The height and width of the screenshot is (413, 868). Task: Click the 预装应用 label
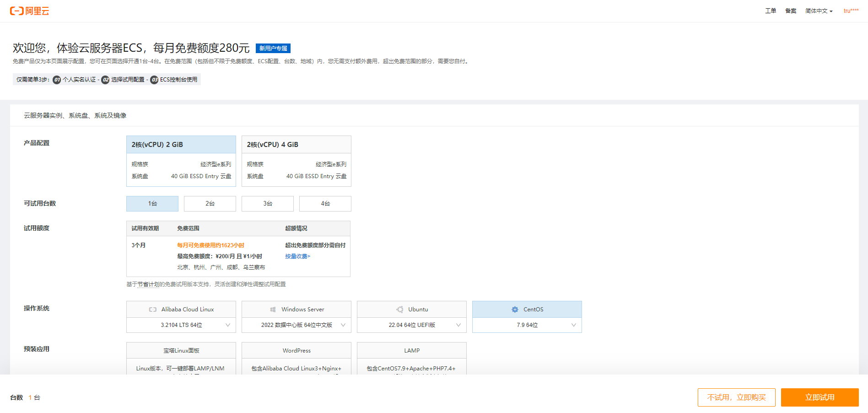tap(37, 349)
